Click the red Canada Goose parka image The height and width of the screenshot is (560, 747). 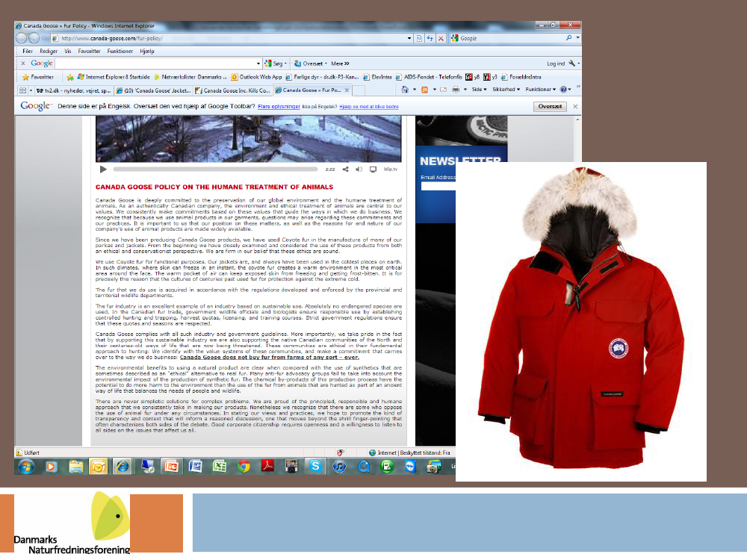tap(581, 322)
